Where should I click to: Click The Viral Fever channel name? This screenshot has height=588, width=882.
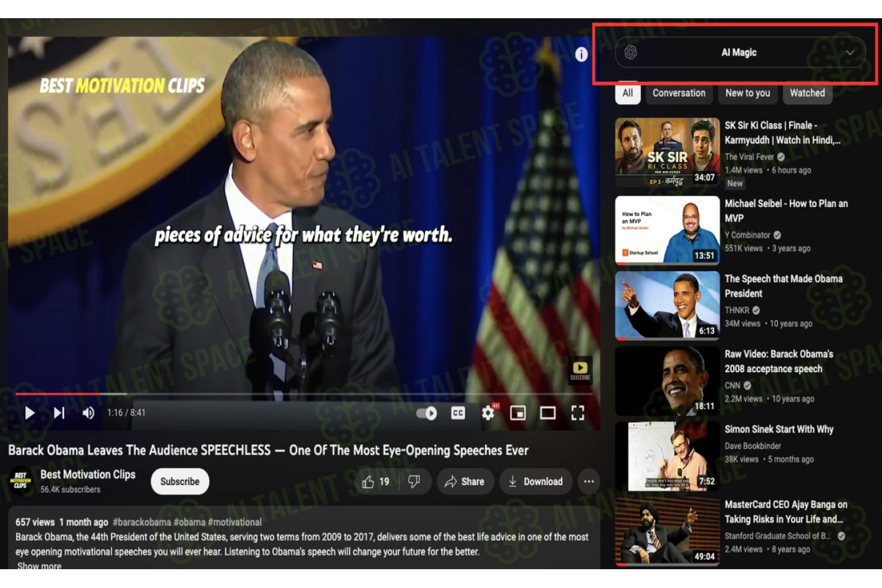749,157
